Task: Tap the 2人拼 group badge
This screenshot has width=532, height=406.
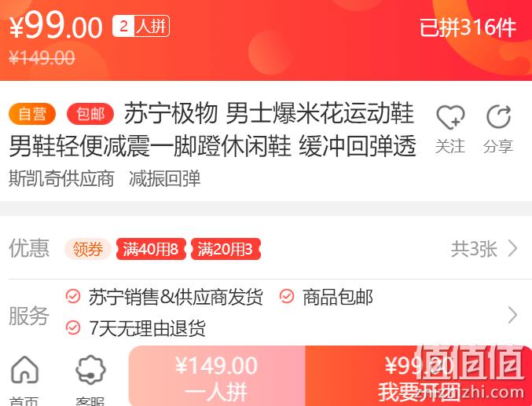Action: (x=141, y=26)
